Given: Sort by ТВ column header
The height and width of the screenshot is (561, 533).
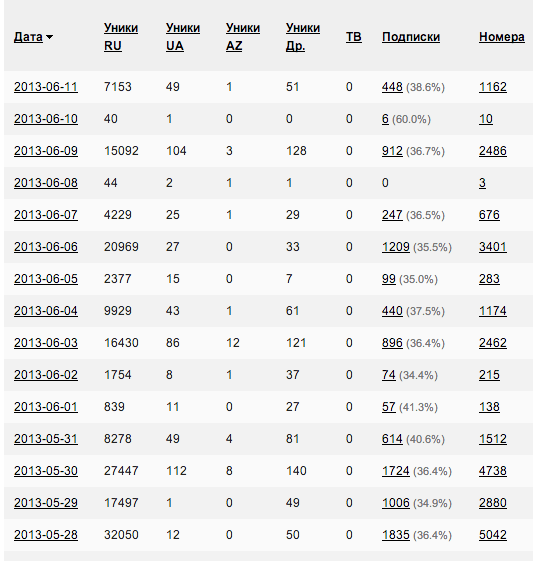Looking at the screenshot, I should (354, 37).
